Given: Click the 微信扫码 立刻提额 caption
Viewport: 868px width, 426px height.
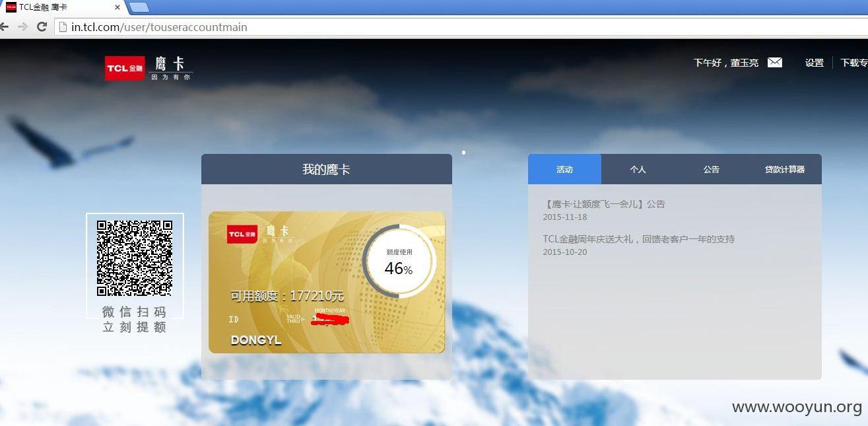Looking at the screenshot, I should [x=135, y=319].
